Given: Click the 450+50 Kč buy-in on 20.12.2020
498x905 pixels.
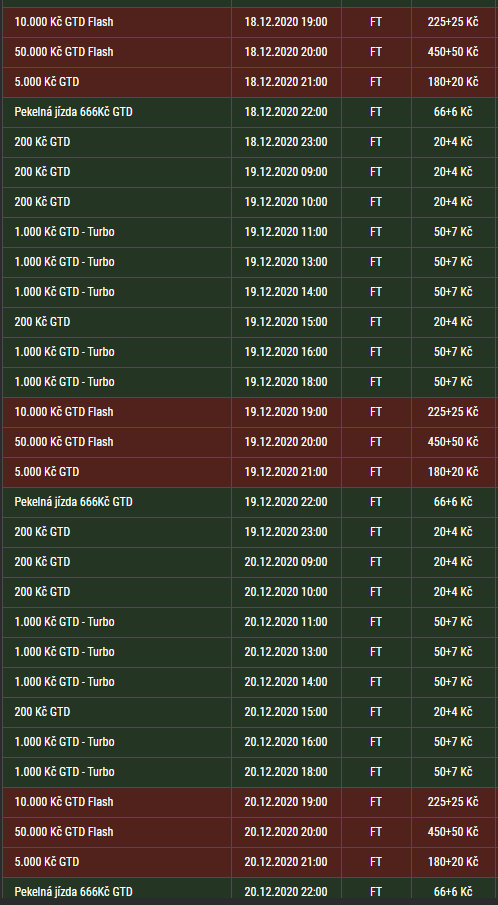Looking at the screenshot, I should coord(453,832).
